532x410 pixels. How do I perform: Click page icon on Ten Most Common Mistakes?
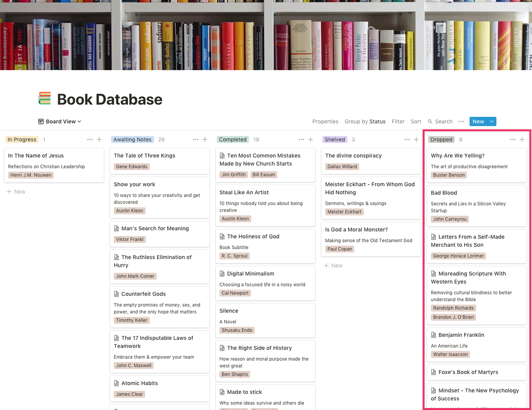click(x=222, y=156)
